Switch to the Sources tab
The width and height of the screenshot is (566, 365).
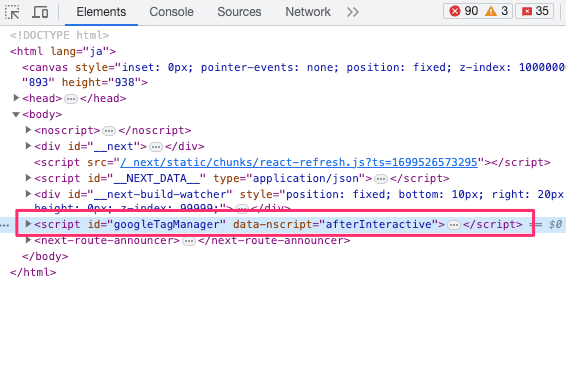tap(239, 12)
